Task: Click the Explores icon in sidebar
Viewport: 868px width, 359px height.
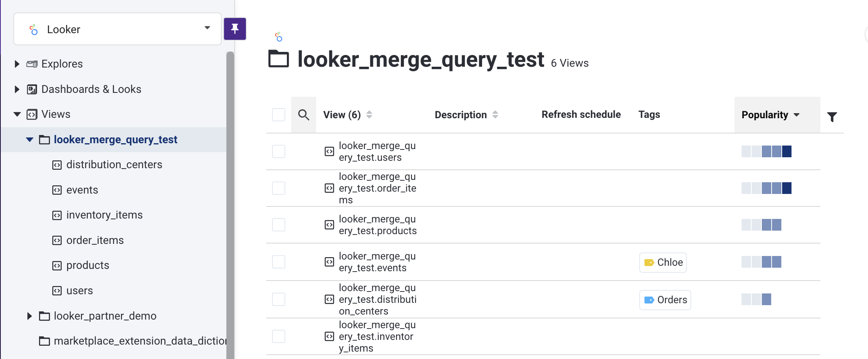Action: click(x=32, y=64)
